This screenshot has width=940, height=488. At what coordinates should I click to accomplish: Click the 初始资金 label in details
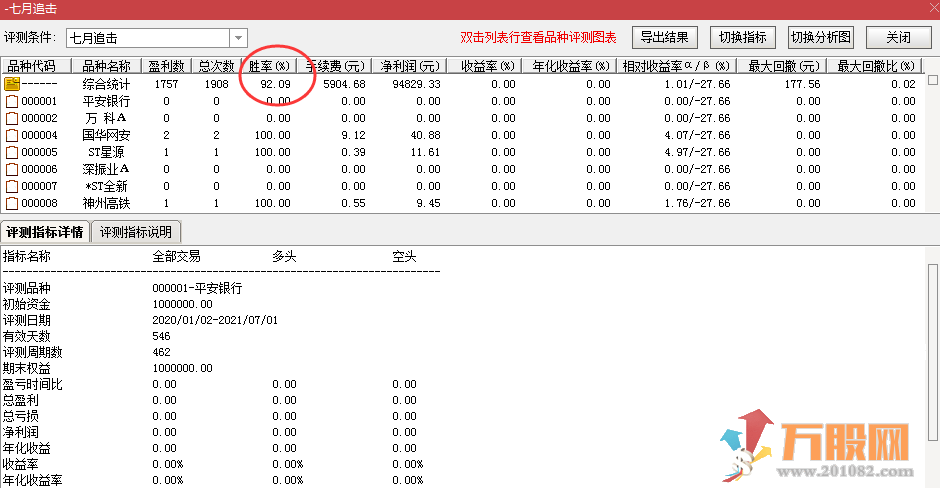tap(26, 305)
